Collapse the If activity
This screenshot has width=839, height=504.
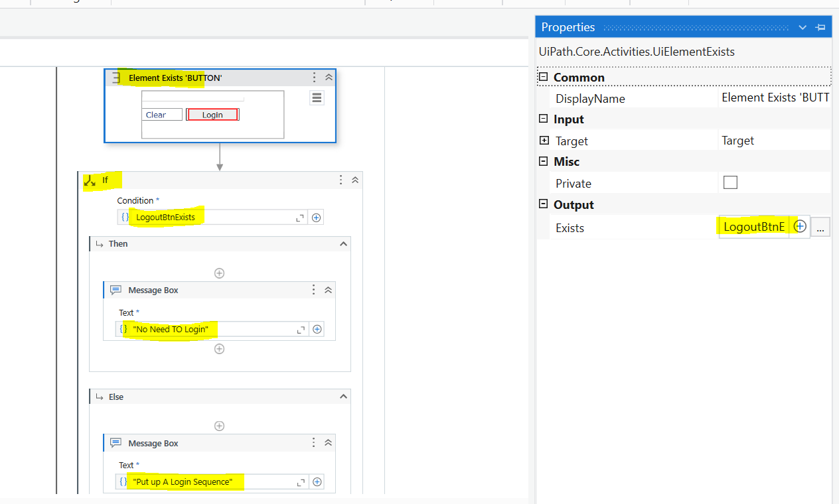pos(355,180)
